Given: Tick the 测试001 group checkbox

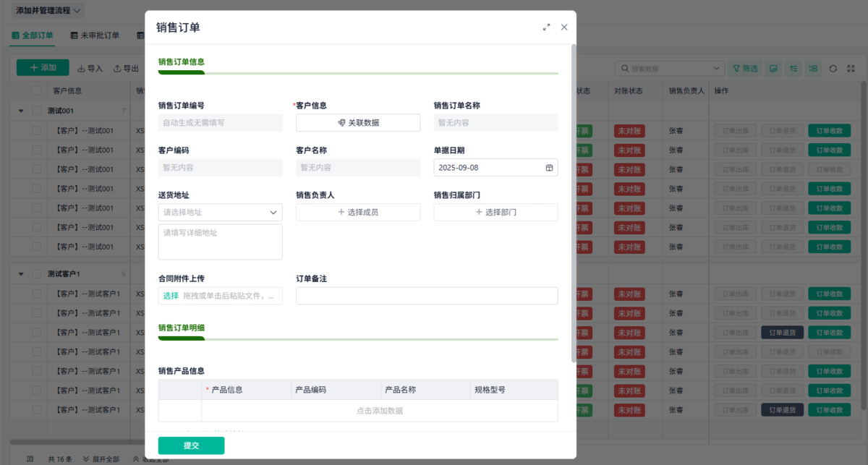Looking at the screenshot, I should [36, 111].
